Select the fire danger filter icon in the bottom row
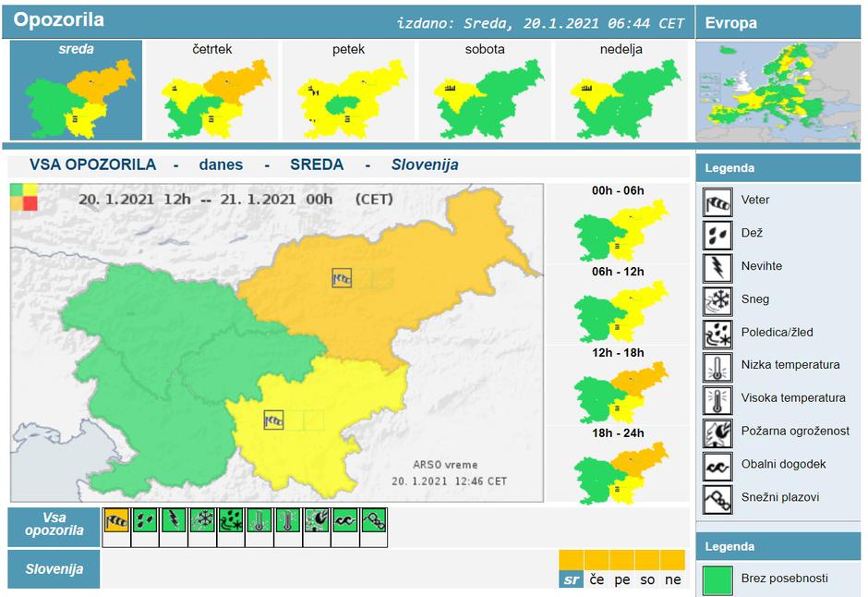 pyautogui.click(x=317, y=521)
